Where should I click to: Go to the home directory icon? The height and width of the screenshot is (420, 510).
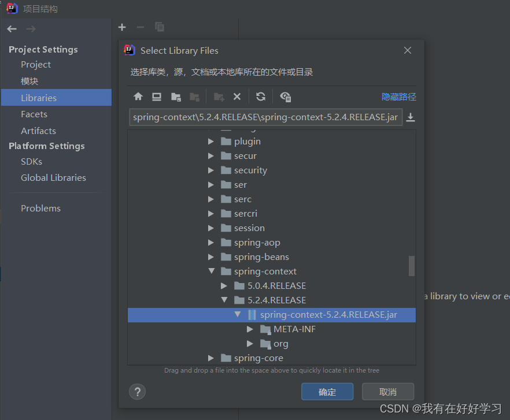pyautogui.click(x=138, y=96)
